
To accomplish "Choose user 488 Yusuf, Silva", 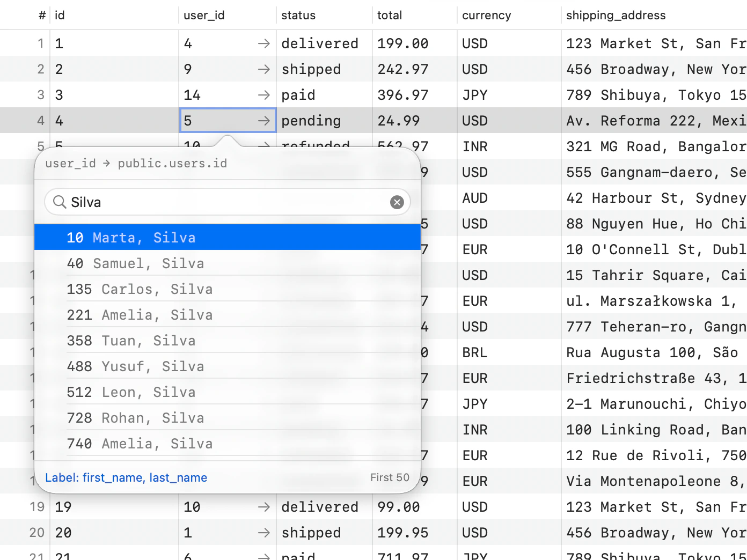I will (x=228, y=366).
